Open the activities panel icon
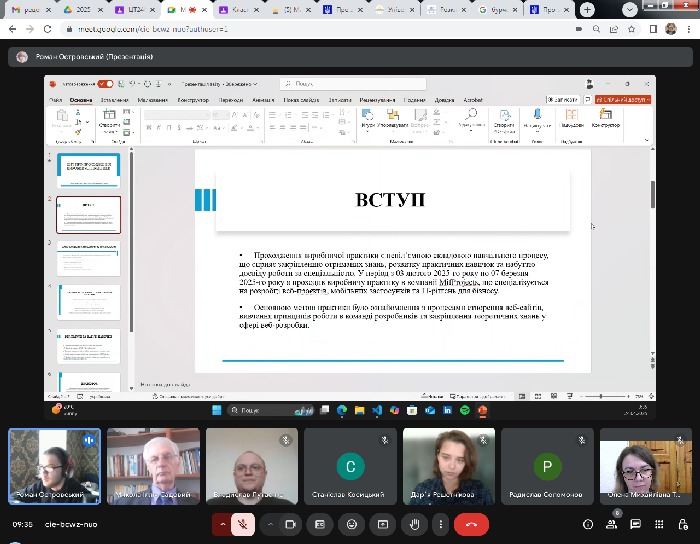This screenshot has width=700, height=544. [x=659, y=524]
